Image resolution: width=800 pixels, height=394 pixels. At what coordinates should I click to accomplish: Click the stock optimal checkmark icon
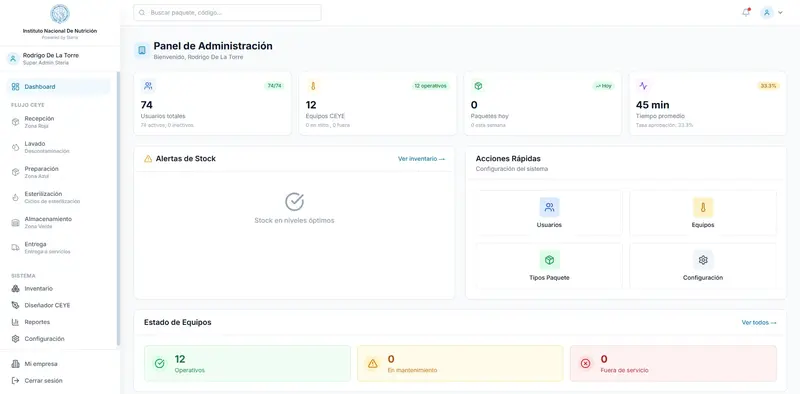click(294, 202)
